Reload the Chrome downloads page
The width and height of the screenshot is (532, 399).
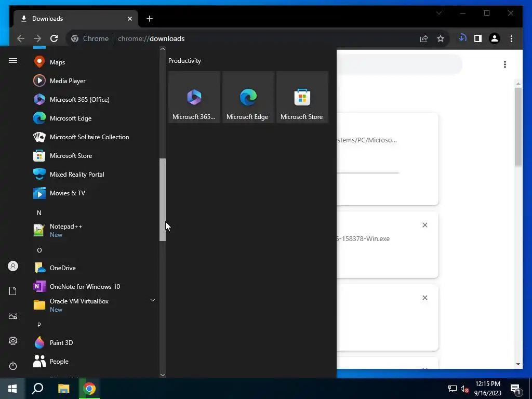tap(54, 38)
